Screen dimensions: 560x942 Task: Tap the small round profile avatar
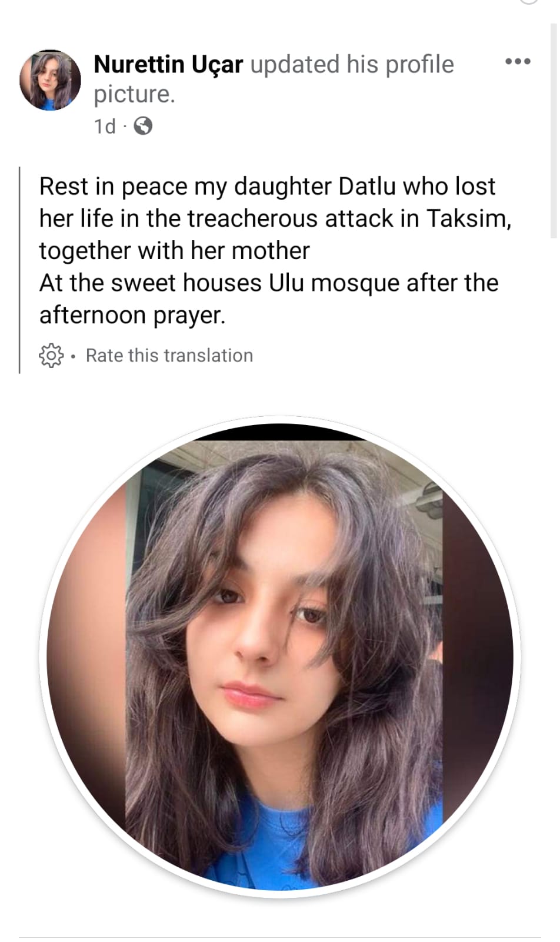[x=50, y=80]
